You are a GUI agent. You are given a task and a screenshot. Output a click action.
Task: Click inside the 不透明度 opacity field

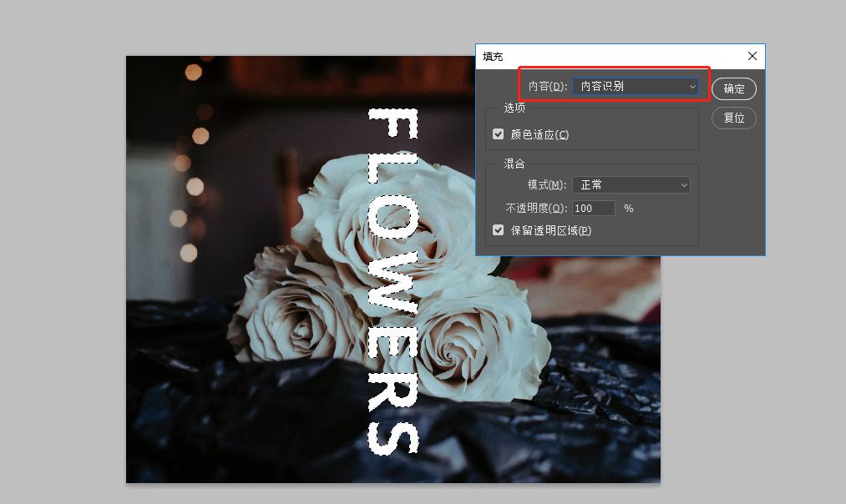[593, 208]
